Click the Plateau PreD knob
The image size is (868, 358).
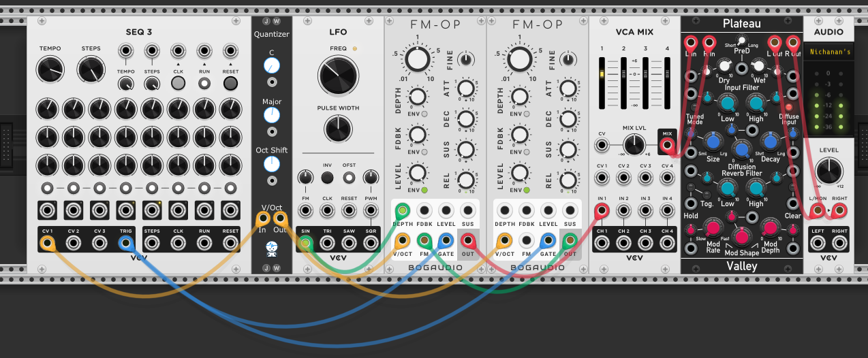pyautogui.click(x=742, y=40)
